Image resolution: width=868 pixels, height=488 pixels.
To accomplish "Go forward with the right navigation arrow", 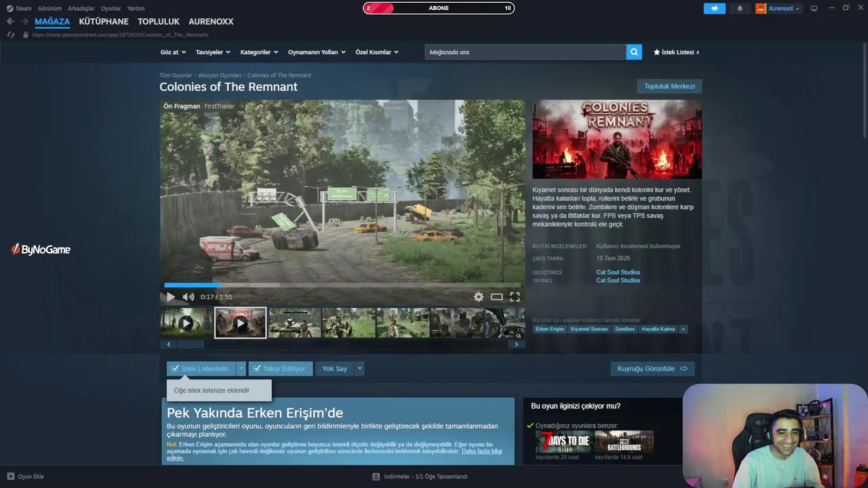I will tap(24, 22).
